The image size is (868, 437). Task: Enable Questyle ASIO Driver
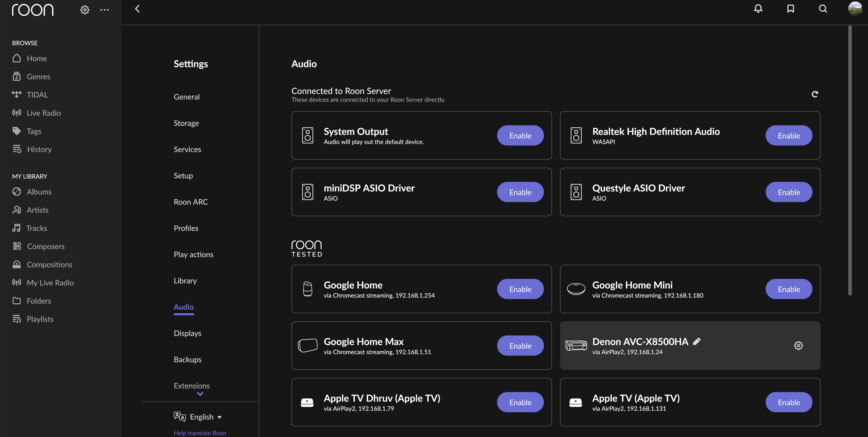click(x=789, y=192)
